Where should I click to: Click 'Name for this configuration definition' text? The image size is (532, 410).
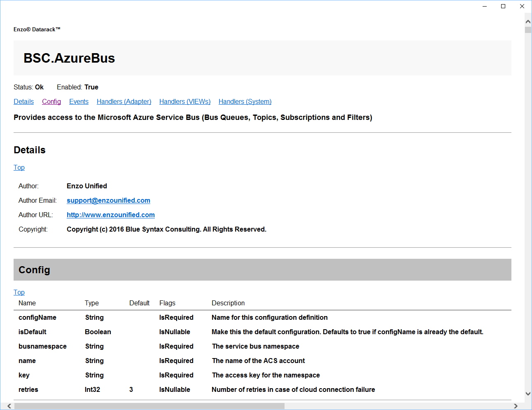[x=270, y=317]
